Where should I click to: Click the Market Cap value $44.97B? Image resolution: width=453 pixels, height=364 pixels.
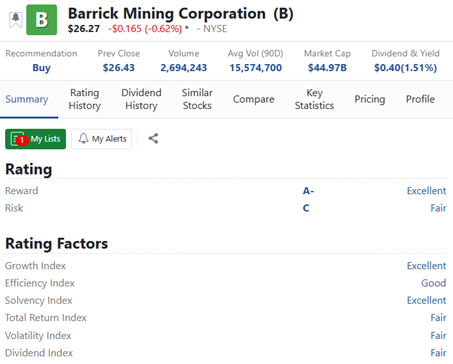click(x=327, y=68)
